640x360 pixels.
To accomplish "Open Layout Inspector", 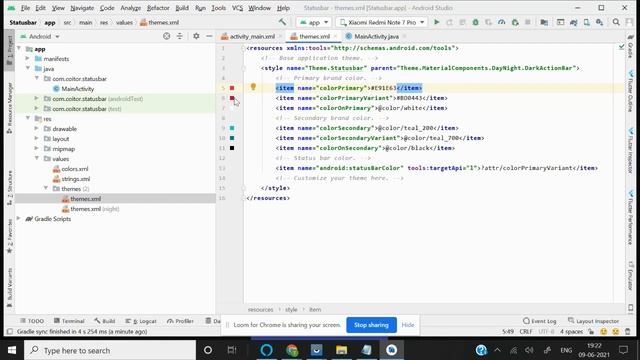I will click(x=593, y=321).
